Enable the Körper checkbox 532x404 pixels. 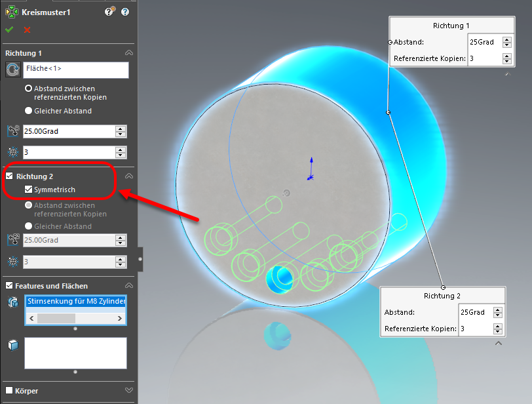tap(9, 390)
